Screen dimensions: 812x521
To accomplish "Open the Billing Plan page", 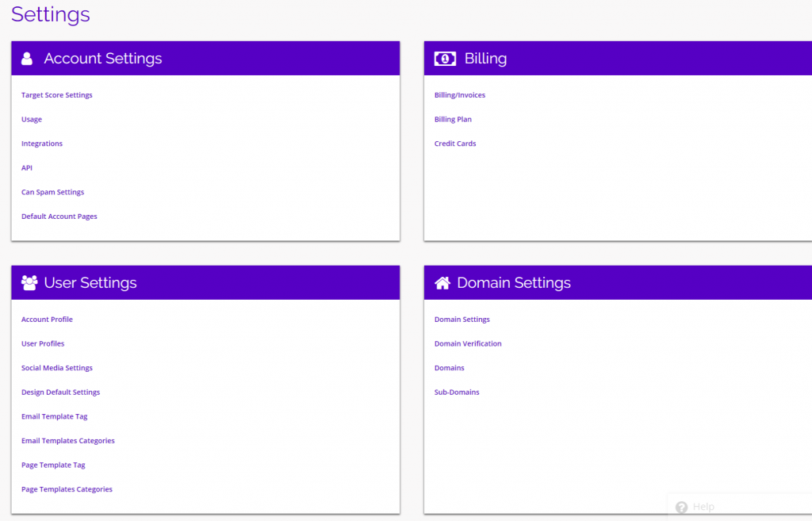I will point(453,119).
